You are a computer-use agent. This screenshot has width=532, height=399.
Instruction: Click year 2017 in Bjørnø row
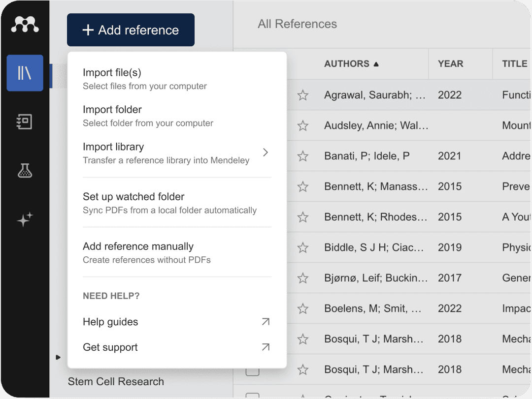click(450, 278)
